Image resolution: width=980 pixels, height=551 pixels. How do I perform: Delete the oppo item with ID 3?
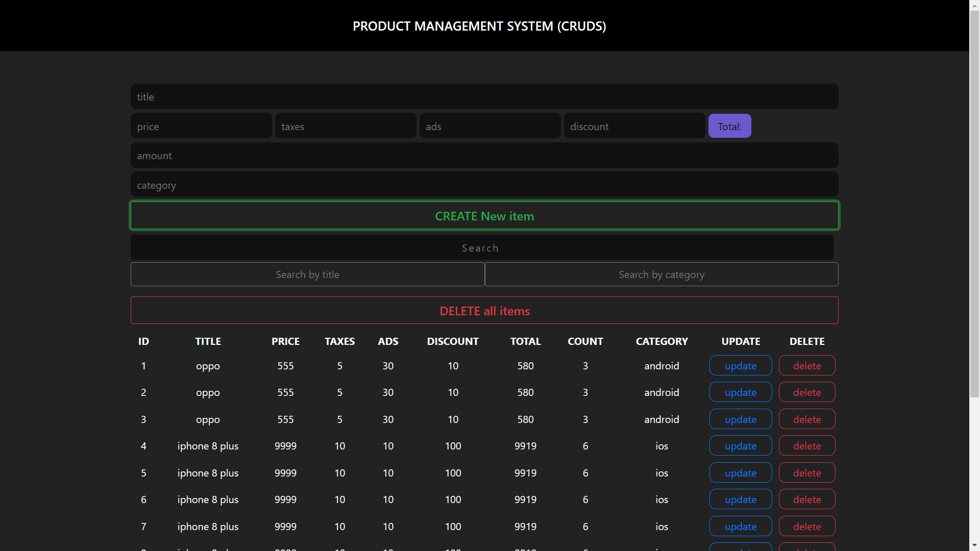(x=807, y=419)
